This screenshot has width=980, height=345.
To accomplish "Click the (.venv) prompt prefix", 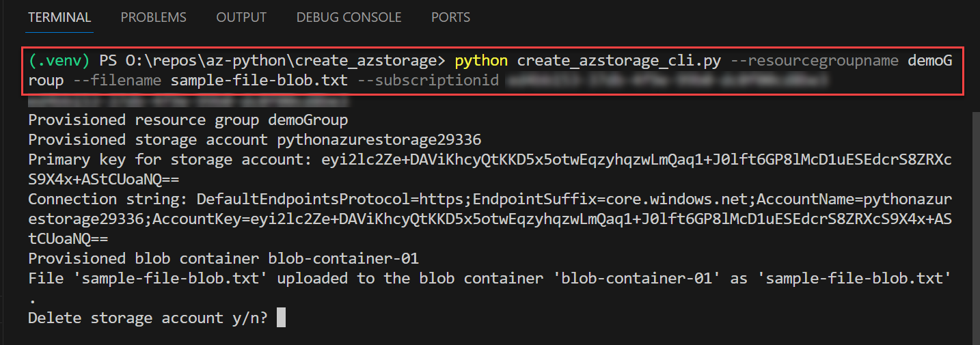I will pos(59,61).
